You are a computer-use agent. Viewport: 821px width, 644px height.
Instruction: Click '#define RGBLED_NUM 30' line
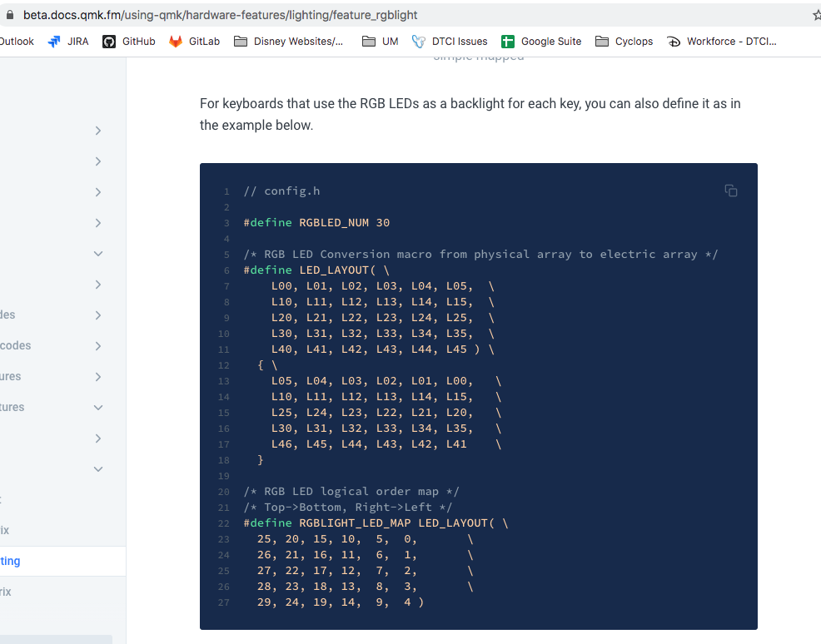point(316,222)
